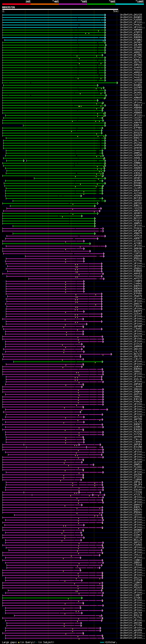Screen dimensions: 146x644
Task: Open hit UniRef100_P40620
Action: 131,25
